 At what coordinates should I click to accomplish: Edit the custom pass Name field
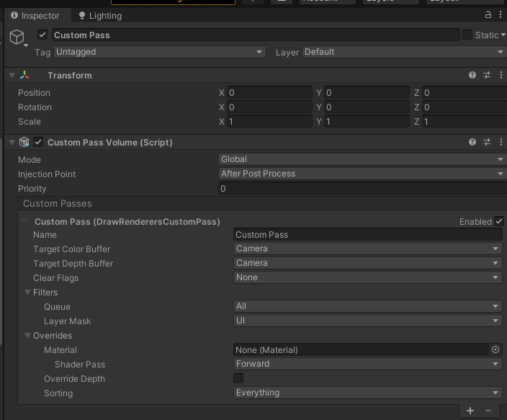click(367, 235)
